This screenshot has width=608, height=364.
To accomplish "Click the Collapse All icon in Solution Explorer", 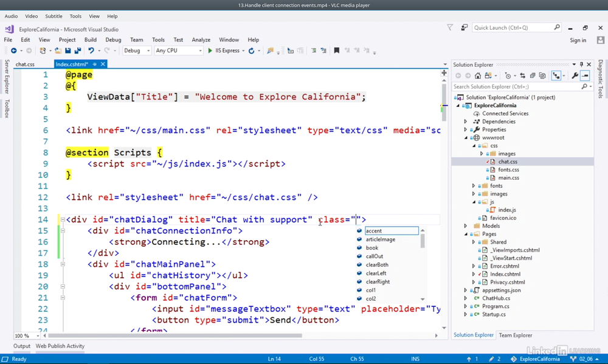I will pos(533,75).
